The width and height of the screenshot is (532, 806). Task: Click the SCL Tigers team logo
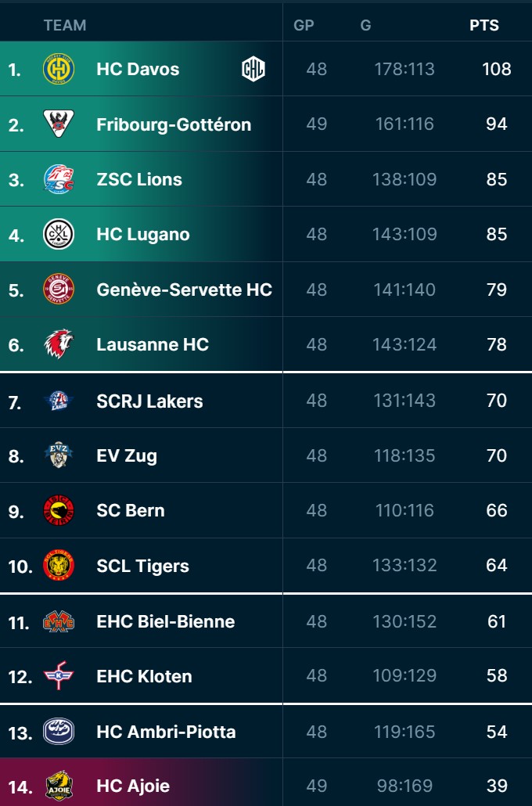[x=59, y=566]
